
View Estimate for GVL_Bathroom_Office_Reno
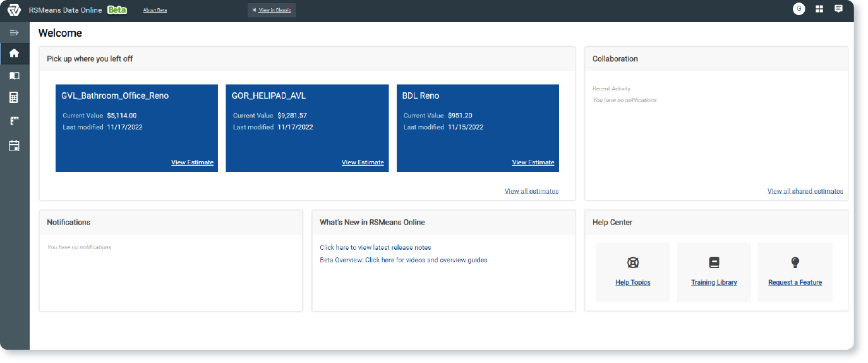193,163
